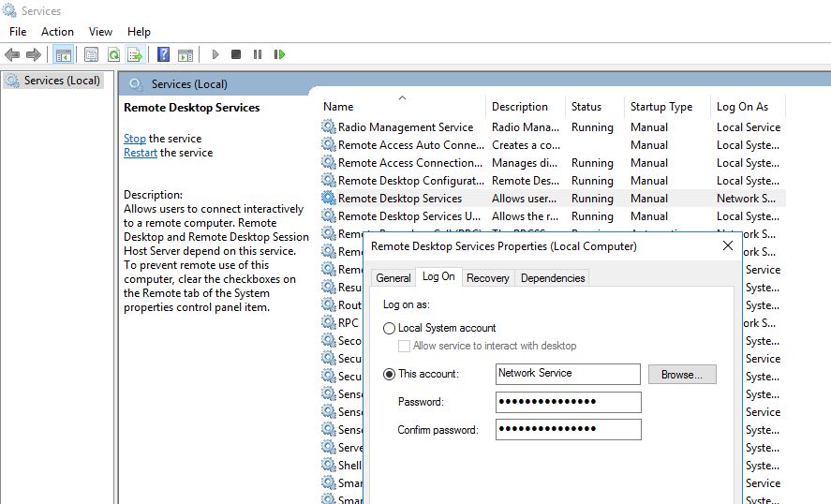
Task: Click gear icon of Remote Access Connection Manager
Action: [329, 163]
